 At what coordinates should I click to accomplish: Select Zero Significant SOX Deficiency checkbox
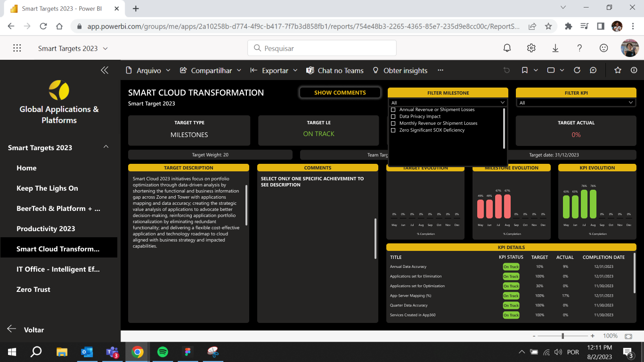393,130
